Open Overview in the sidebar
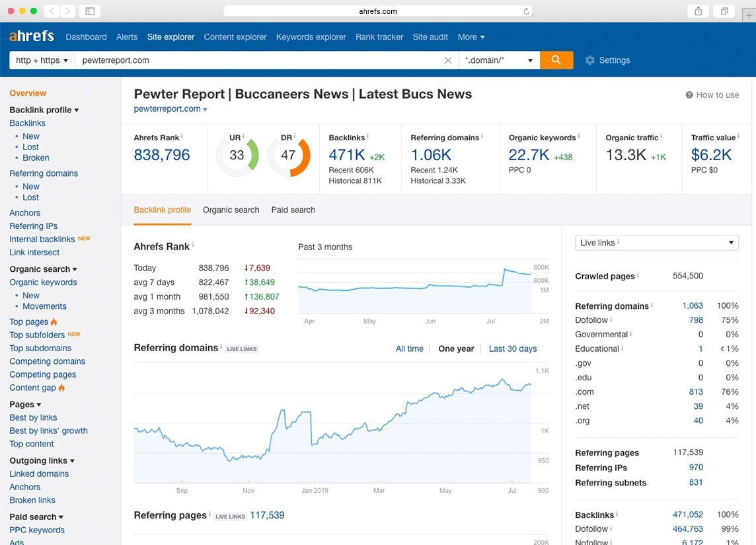Screen dimensions: 756x545 point(28,93)
